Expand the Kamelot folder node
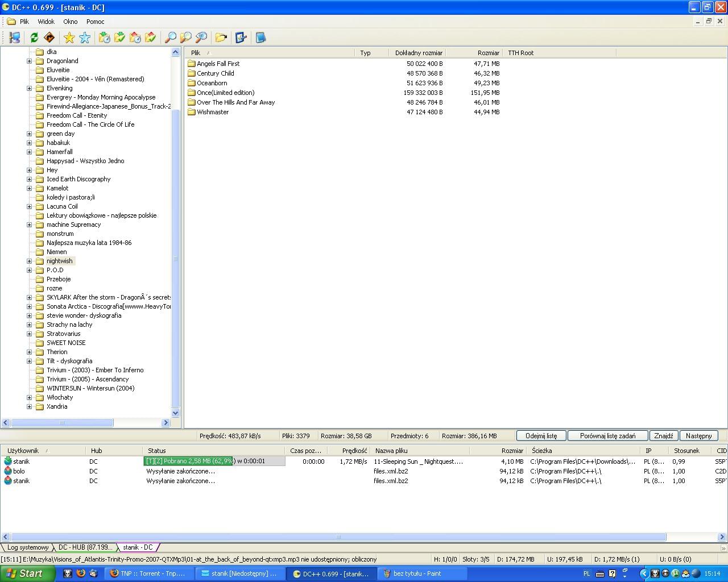This screenshot has height=582, width=728. pyautogui.click(x=30, y=188)
